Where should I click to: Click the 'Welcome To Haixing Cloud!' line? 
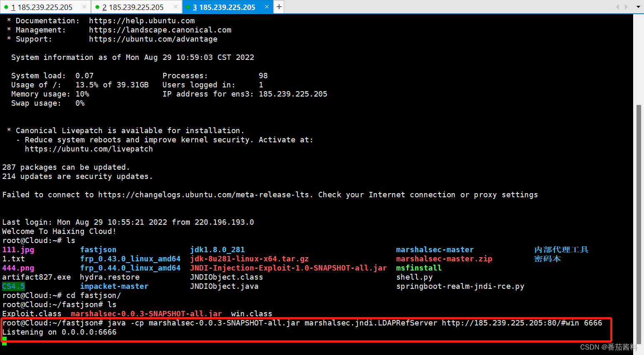pos(59,231)
